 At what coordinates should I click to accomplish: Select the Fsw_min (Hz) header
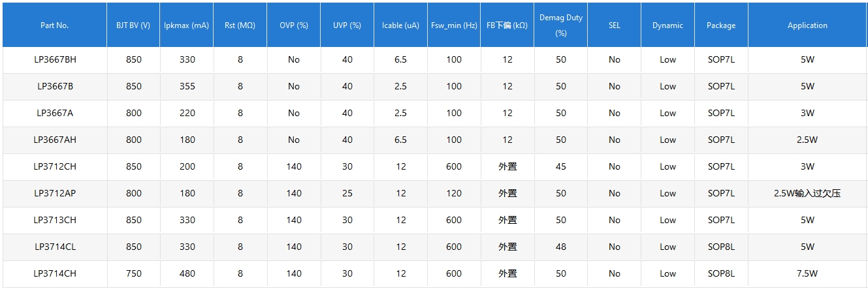tap(454, 25)
